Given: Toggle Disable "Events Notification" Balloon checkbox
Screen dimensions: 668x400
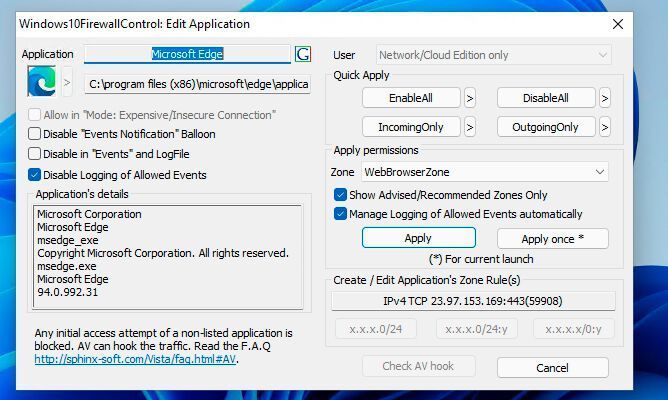Looking at the screenshot, I should 35,134.
